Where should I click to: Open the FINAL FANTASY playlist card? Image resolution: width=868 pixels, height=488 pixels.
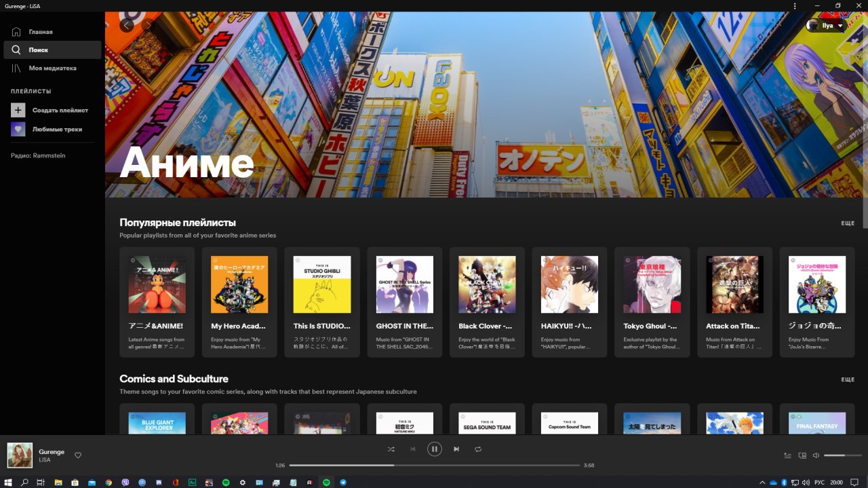tap(817, 419)
